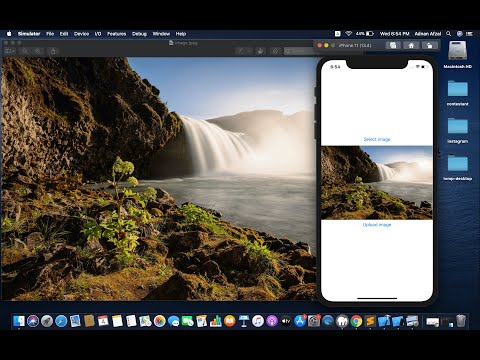
Task: Open the Debug menu
Action: (139, 34)
